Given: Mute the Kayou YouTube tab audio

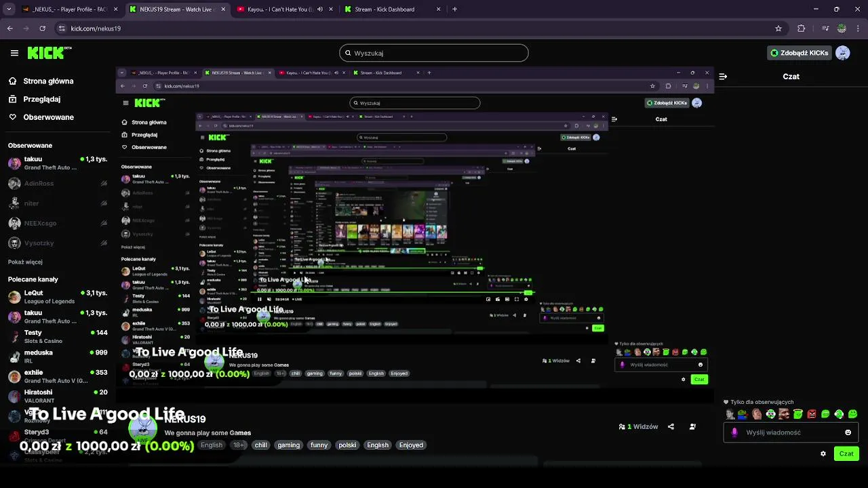Looking at the screenshot, I should pos(320,9).
